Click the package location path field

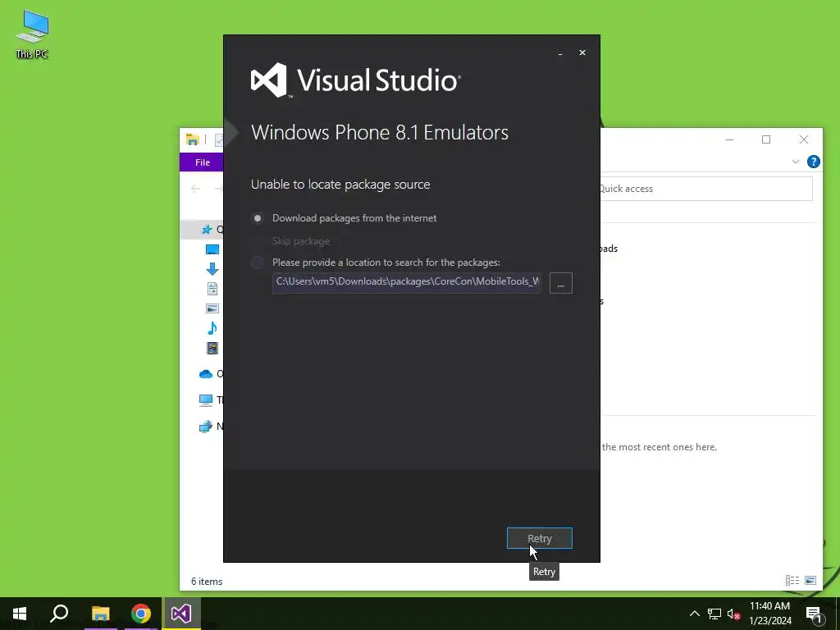pos(407,282)
